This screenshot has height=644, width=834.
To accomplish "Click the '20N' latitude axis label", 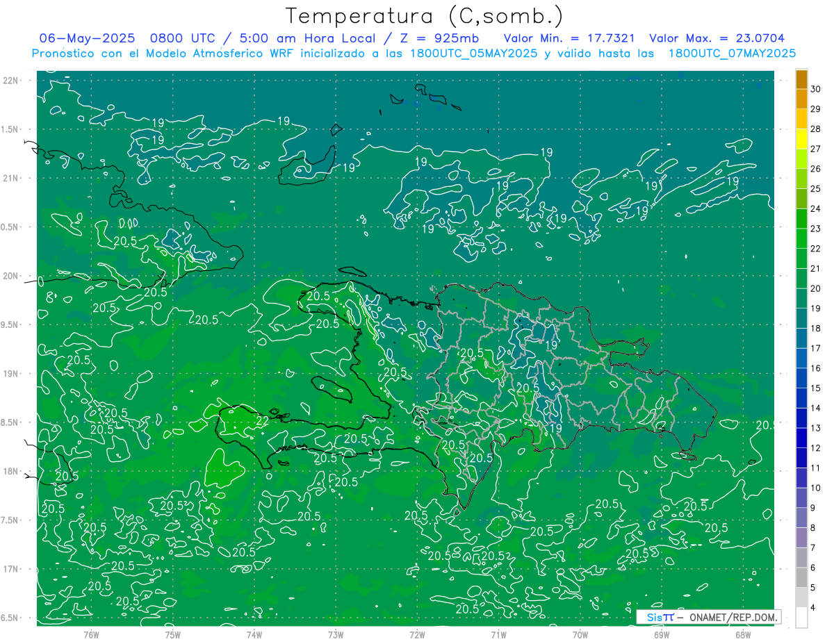I will pyautogui.click(x=10, y=276).
